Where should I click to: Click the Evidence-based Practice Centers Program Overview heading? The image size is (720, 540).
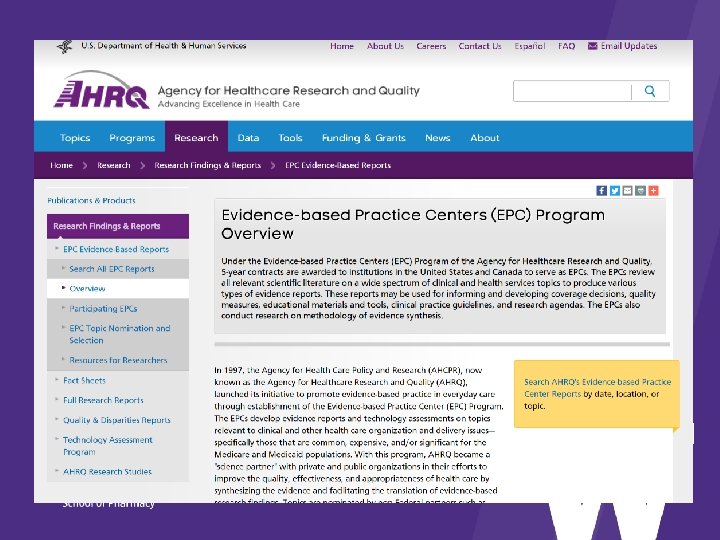413,224
